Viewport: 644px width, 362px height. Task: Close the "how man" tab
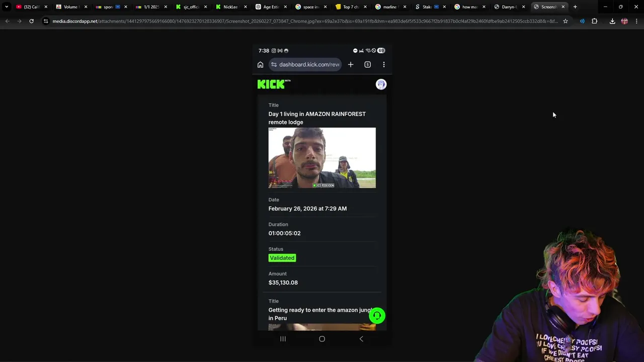pos(485,7)
